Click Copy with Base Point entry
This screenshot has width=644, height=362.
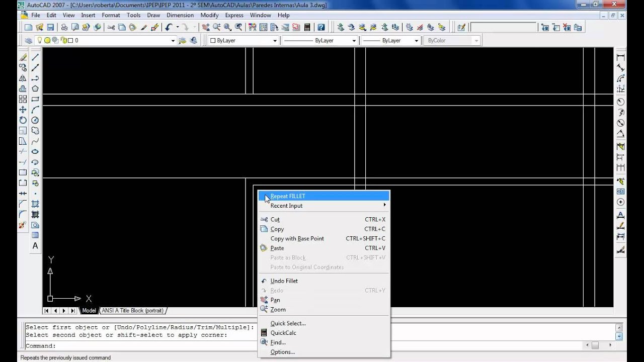pos(324,238)
